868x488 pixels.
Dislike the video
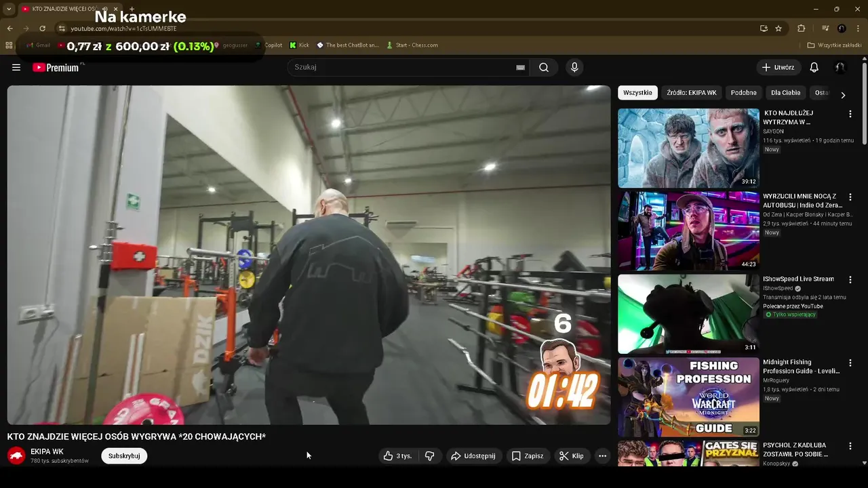coord(429,456)
